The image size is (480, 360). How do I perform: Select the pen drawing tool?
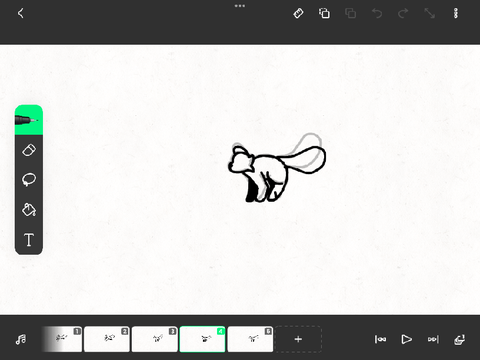pyautogui.click(x=29, y=120)
